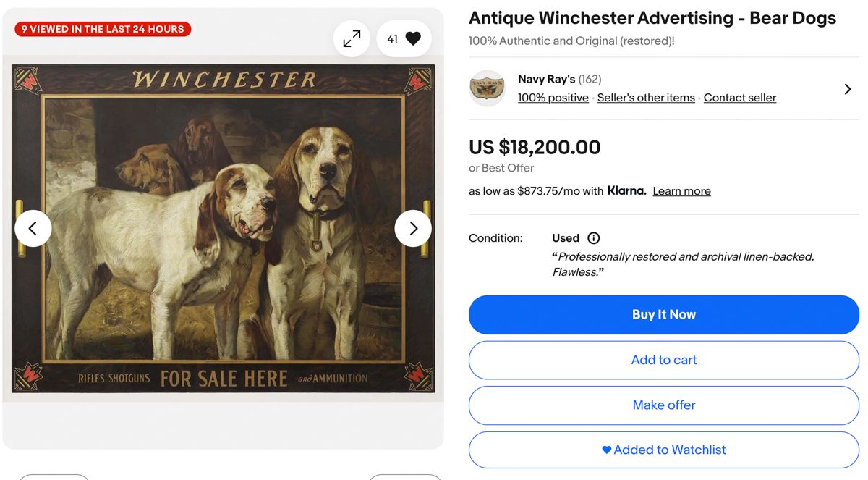Click the seller feedback count (162)
This screenshot has width=868, height=480.
coord(590,79)
